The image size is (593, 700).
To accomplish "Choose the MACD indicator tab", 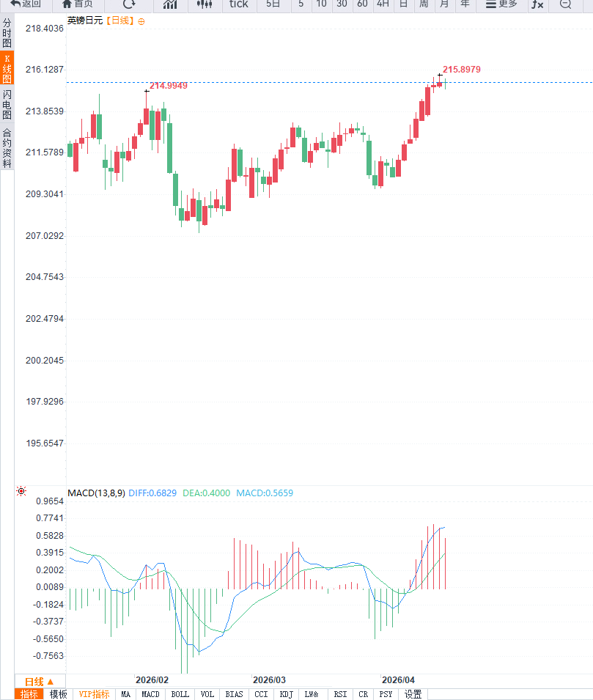I will point(150,694).
